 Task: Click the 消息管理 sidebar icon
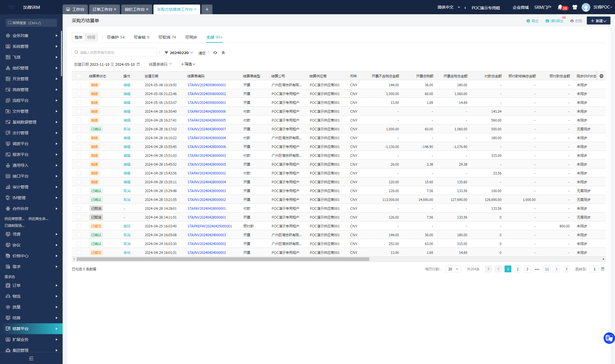coord(8,90)
